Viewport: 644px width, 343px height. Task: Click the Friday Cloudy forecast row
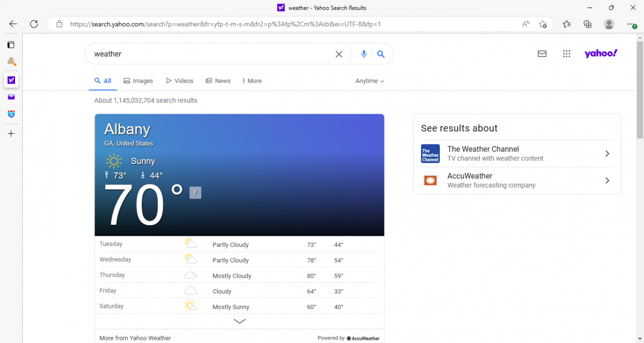tap(239, 291)
